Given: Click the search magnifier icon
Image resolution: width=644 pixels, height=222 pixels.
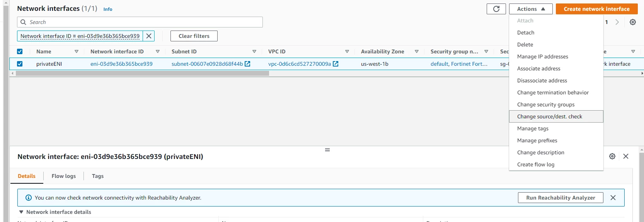Looking at the screenshot, I should (x=24, y=22).
